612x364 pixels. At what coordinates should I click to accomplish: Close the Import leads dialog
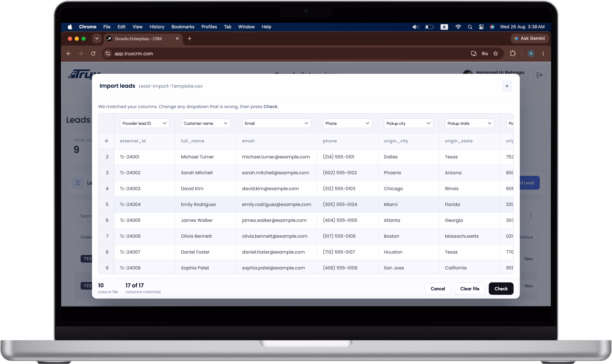[x=507, y=86]
